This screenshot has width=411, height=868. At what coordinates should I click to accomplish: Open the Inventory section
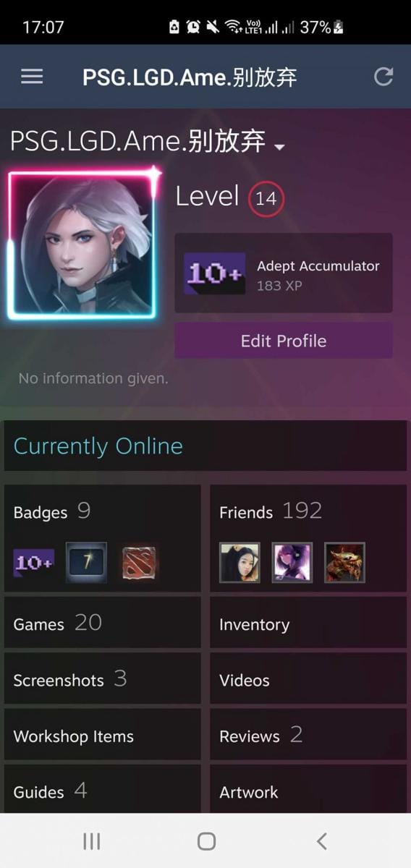click(x=308, y=623)
